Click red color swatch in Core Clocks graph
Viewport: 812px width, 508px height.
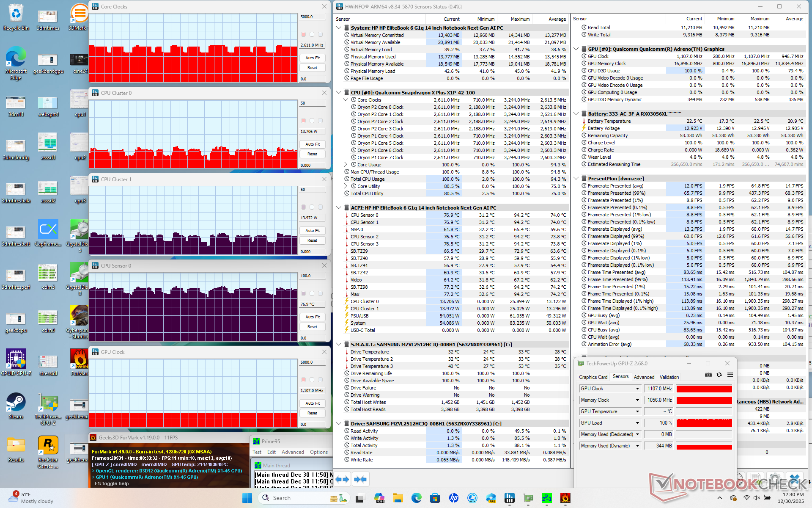click(303, 34)
